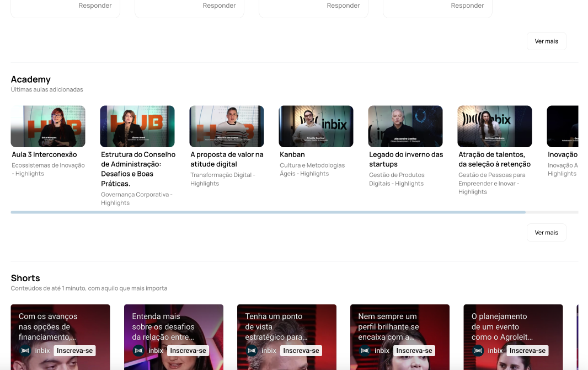Click 'Legado do inverno das startups' title

(x=406, y=159)
